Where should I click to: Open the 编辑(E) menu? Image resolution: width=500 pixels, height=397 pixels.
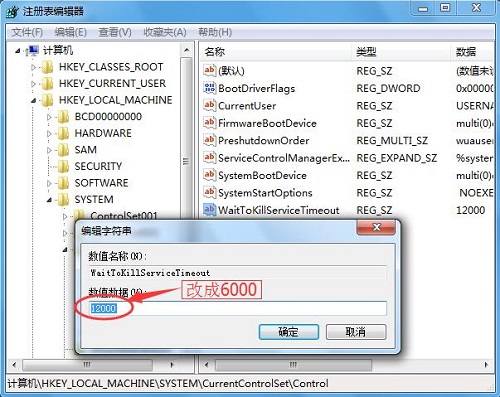click(x=71, y=32)
